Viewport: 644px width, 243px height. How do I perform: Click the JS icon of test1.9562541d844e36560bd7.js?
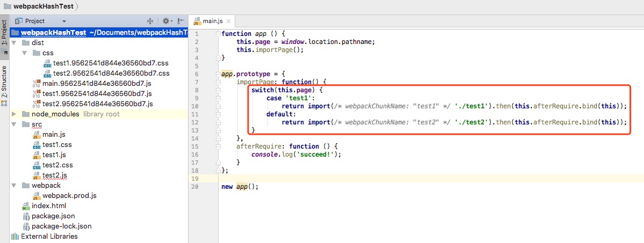click(x=37, y=94)
